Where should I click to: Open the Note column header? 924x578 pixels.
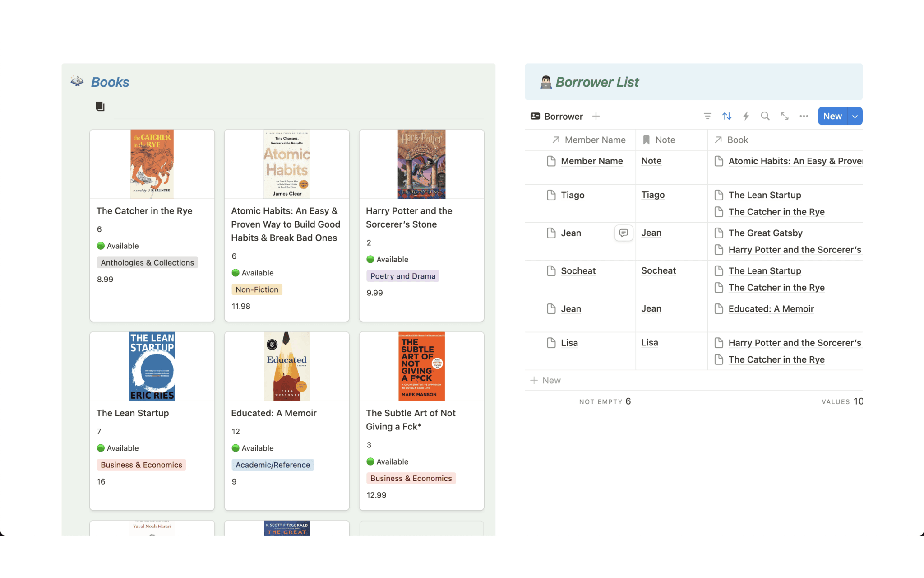[665, 140]
